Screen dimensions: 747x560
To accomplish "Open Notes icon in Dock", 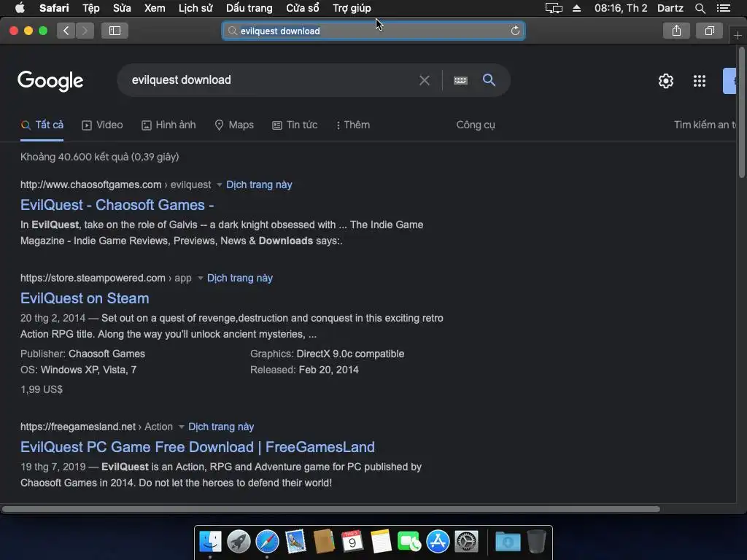I will point(381,542).
